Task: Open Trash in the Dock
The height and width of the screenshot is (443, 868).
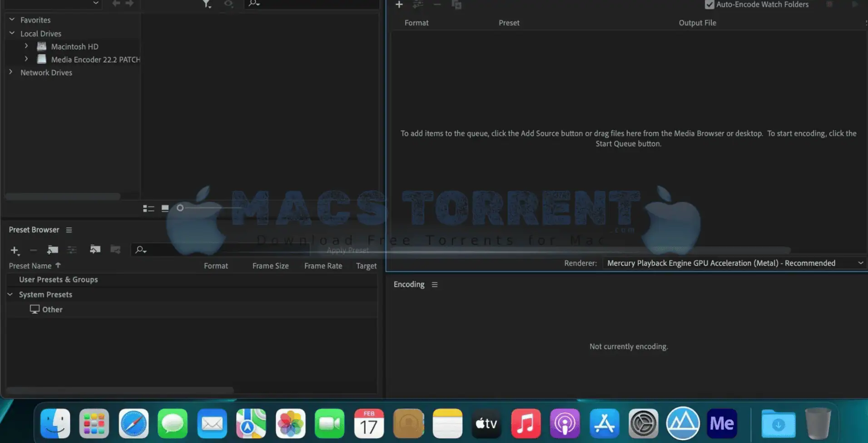Action: click(818, 423)
